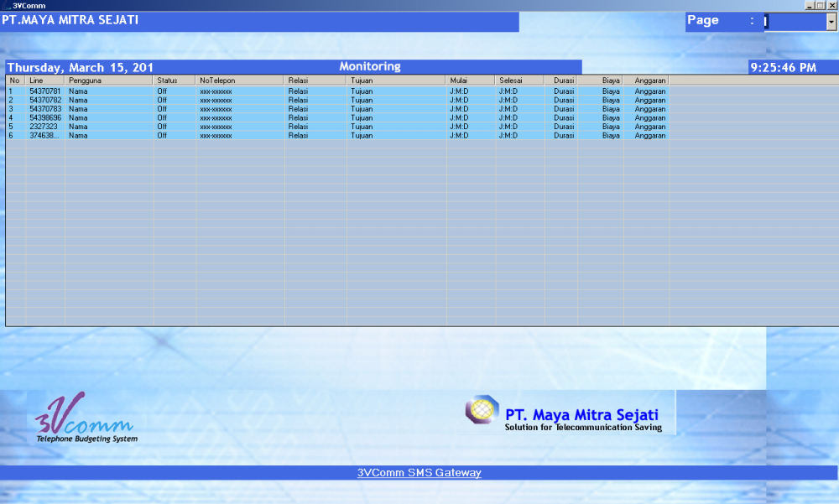839x504 pixels.
Task: Click the Selesai column header
Action: click(519, 81)
